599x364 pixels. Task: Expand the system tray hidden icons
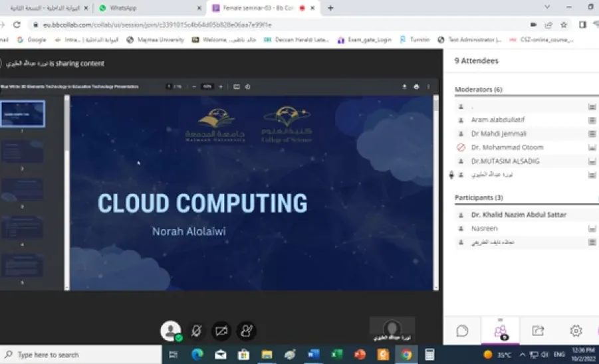pos(523,355)
